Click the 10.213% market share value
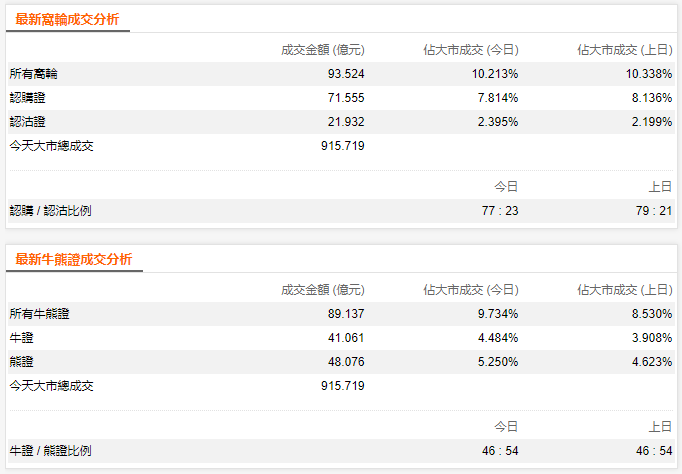The width and height of the screenshot is (682, 474). click(x=495, y=74)
